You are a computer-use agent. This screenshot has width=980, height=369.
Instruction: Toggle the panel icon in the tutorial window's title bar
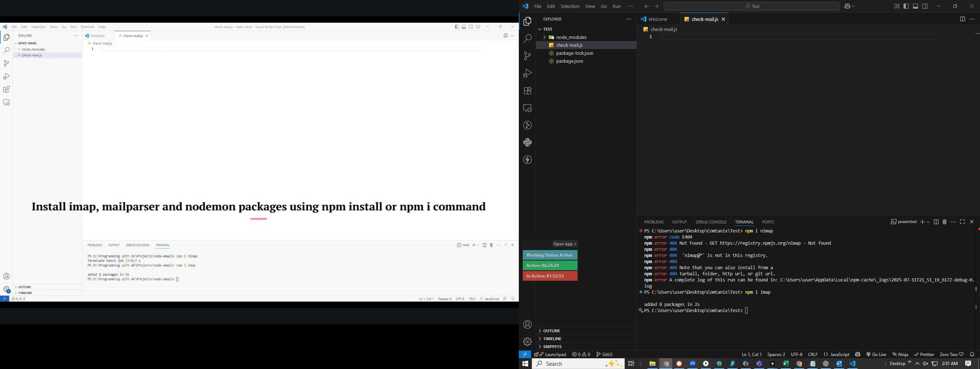pyautogui.click(x=464, y=27)
